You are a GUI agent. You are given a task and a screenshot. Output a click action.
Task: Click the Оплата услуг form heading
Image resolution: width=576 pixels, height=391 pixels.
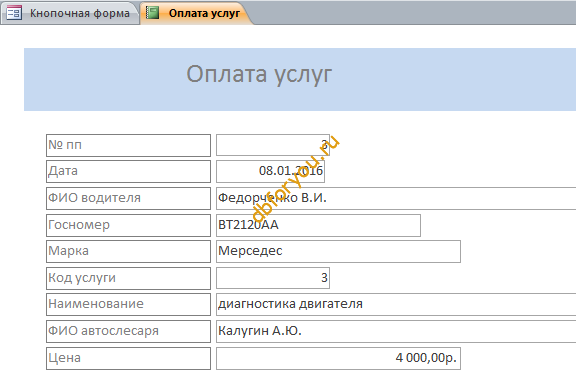tap(259, 74)
